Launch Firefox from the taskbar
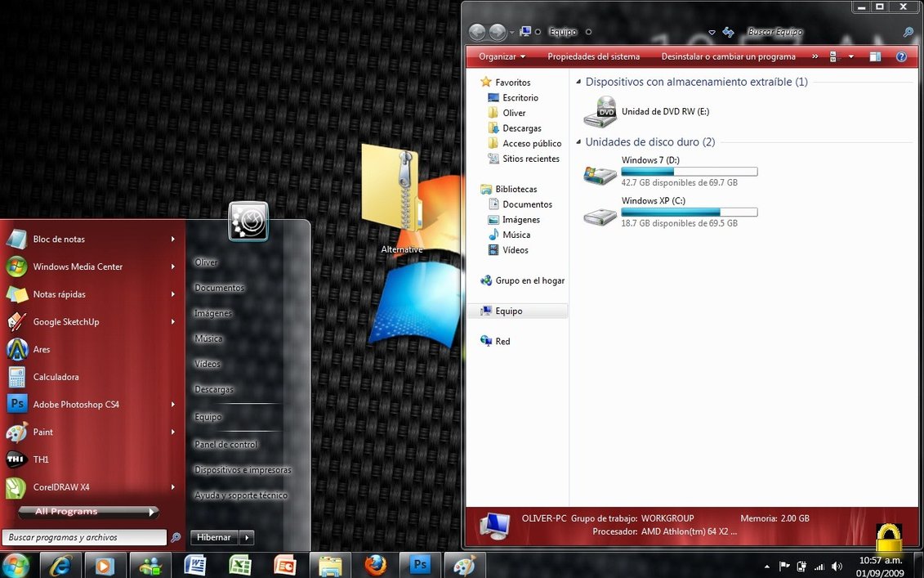Image resolution: width=924 pixels, height=578 pixels. click(375, 566)
